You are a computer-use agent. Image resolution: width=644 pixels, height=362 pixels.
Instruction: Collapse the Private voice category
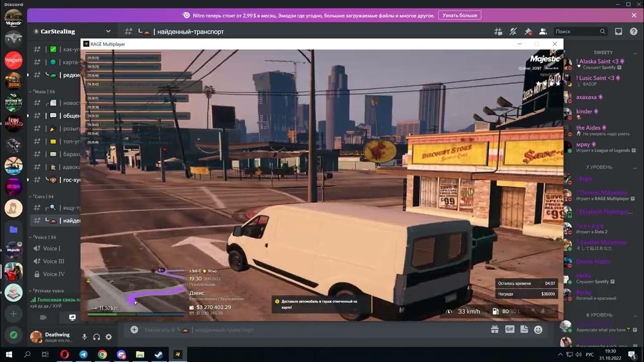pyautogui.click(x=48, y=291)
